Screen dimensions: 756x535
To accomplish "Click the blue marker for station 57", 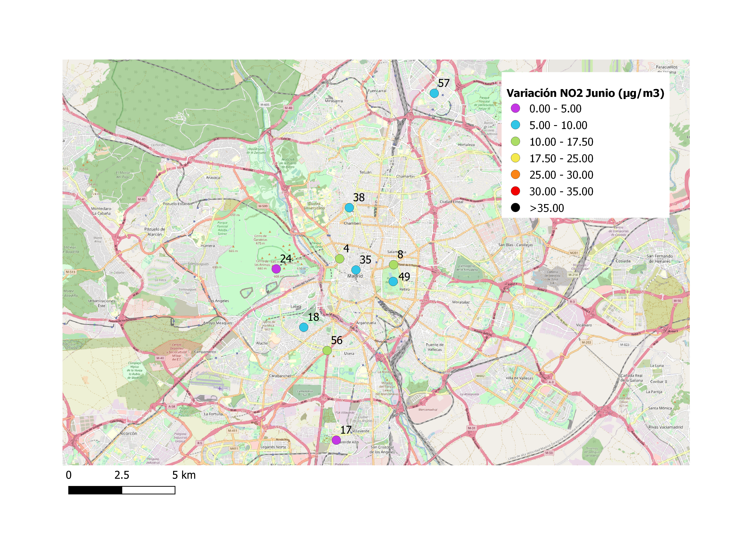I will coord(434,93).
